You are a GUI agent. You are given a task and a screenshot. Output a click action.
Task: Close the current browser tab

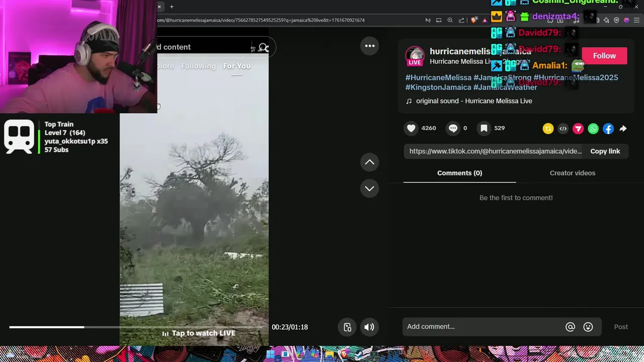(x=159, y=7)
